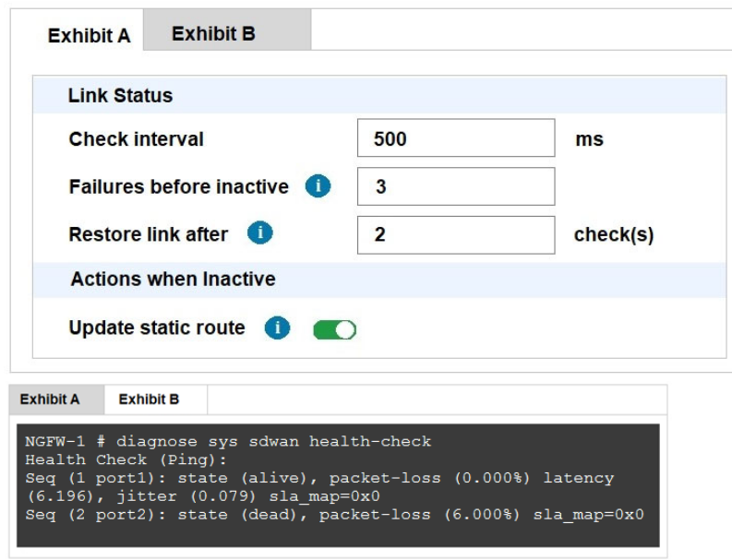Click the Actions when Inactive section header
The width and height of the screenshot is (732, 560).
coord(173,279)
